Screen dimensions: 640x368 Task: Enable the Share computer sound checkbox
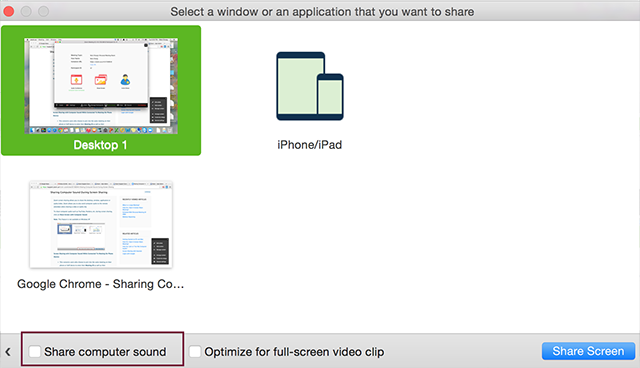[x=35, y=352]
